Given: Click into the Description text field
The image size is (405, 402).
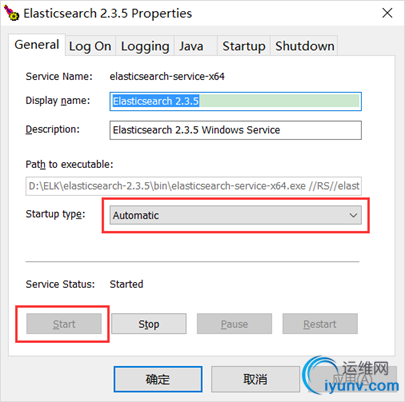Looking at the screenshot, I should point(235,130).
